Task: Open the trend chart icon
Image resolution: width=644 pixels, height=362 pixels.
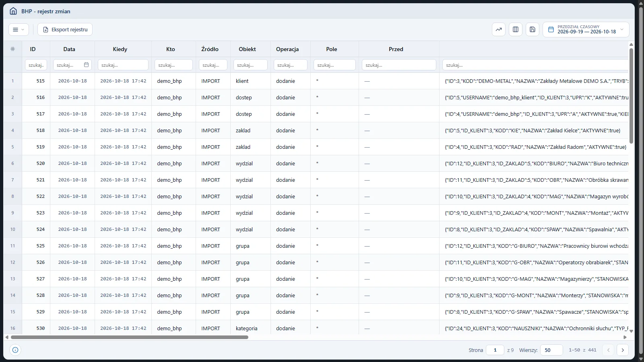Action: (499, 29)
